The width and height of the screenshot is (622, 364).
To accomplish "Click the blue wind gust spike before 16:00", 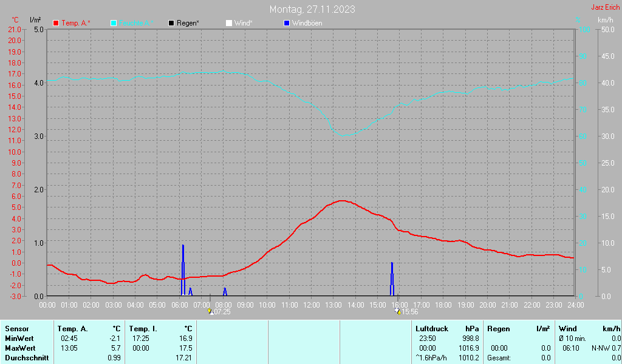I will [392, 279].
